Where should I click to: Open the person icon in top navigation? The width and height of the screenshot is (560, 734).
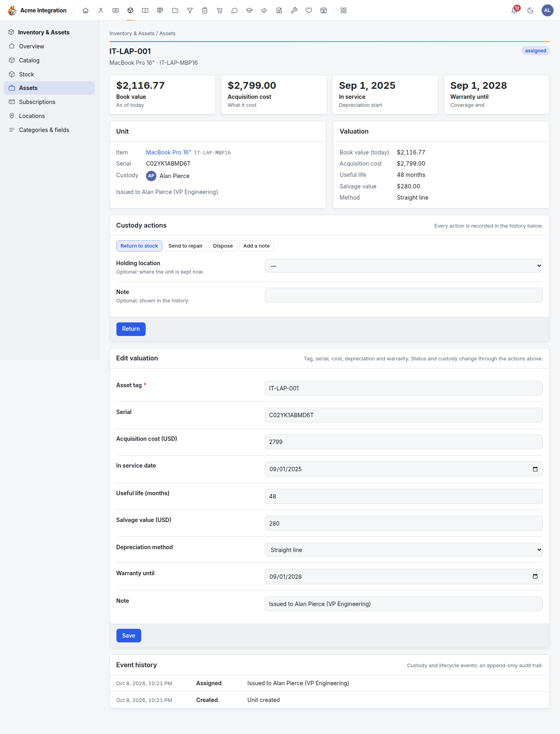[x=101, y=10]
